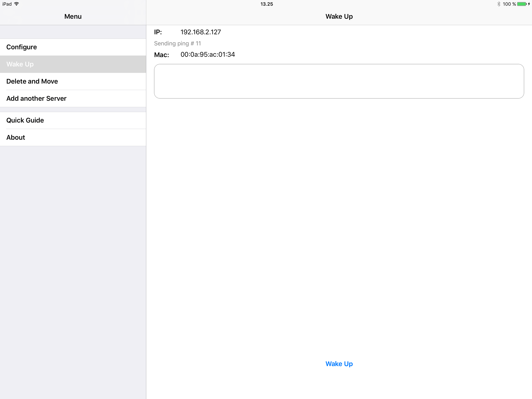Click the Menu header title
The image size is (532, 399).
[x=73, y=16]
